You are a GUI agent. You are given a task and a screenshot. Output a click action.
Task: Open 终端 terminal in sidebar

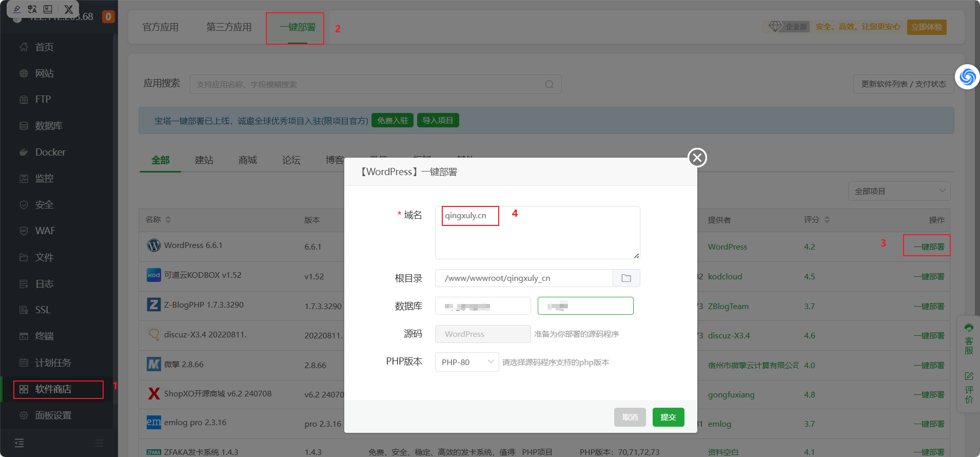point(44,336)
